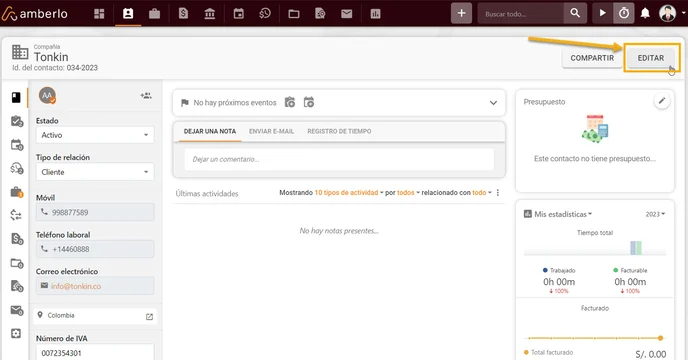Click the magnifier search button
Image resolution: width=688 pixels, height=360 pixels.
coord(575,14)
